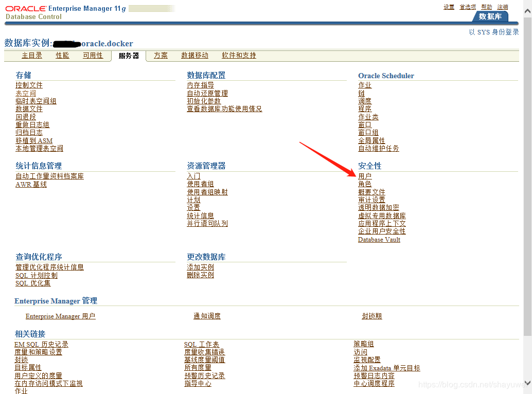
Task: Click 本地管理表空间 link
Action: (39, 149)
